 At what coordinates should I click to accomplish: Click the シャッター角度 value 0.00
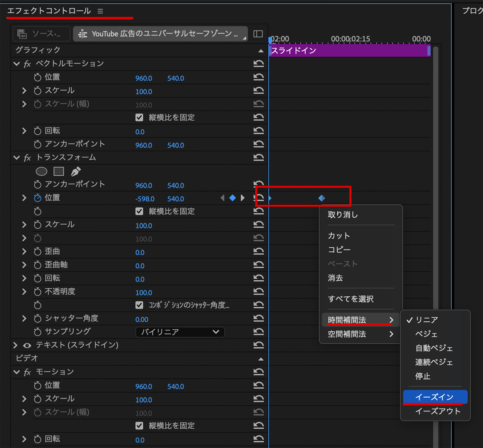(x=142, y=319)
